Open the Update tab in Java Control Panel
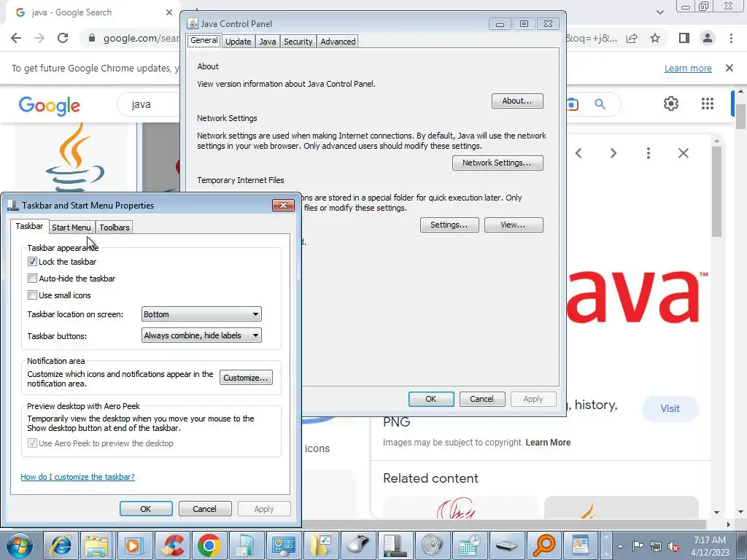Image resolution: width=747 pixels, height=560 pixels. [239, 42]
